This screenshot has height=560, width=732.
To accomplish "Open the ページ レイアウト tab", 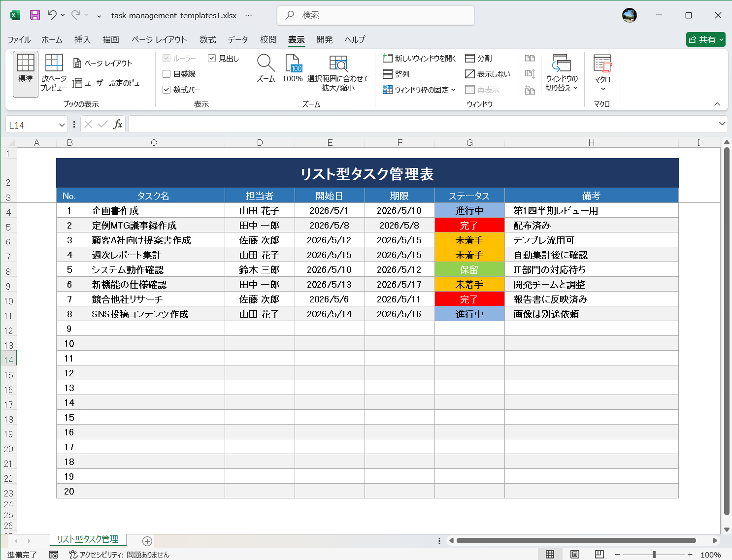I will [159, 40].
